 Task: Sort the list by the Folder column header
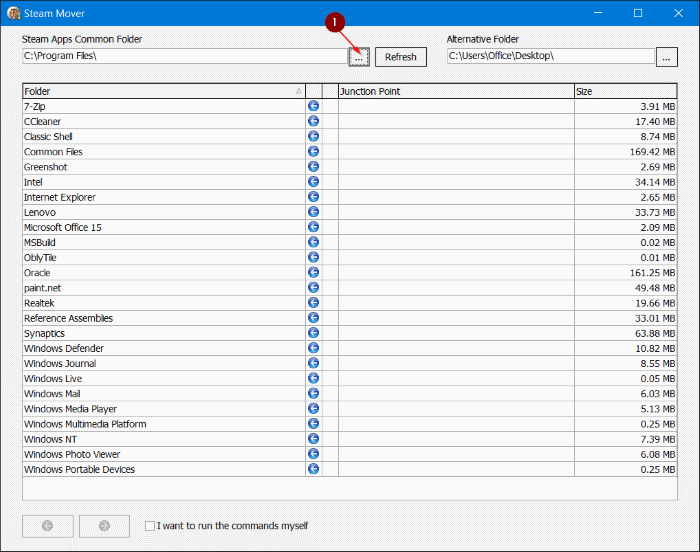click(x=164, y=91)
